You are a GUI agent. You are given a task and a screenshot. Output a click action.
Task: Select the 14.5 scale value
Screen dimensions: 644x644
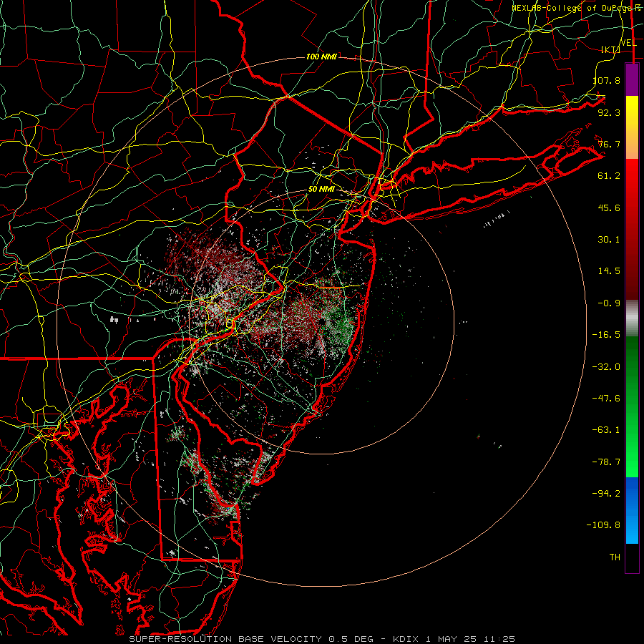point(609,271)
